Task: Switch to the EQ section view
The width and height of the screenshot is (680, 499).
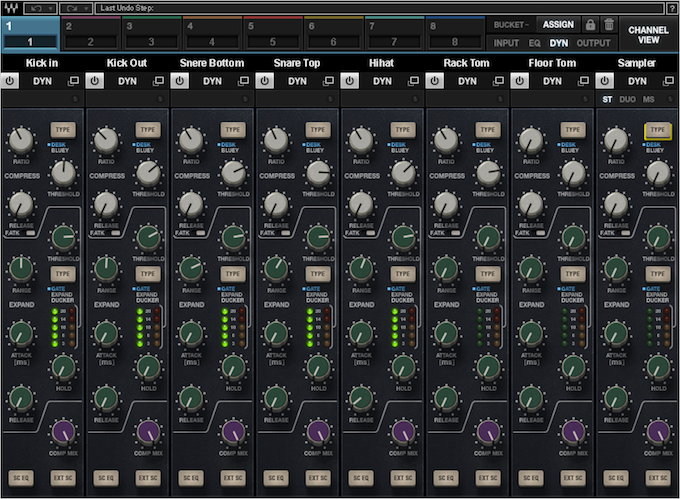Action: pyautogui.click(x=534, y=43)
